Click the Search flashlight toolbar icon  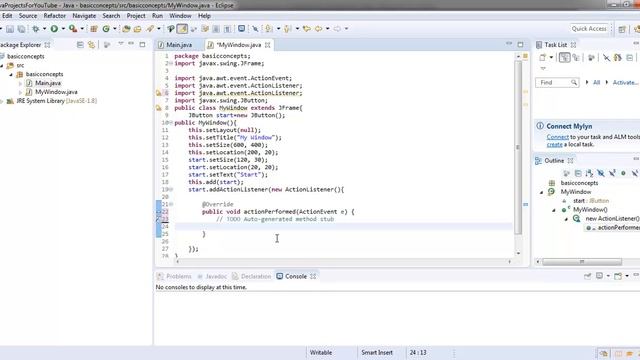(x=150, y=29)
